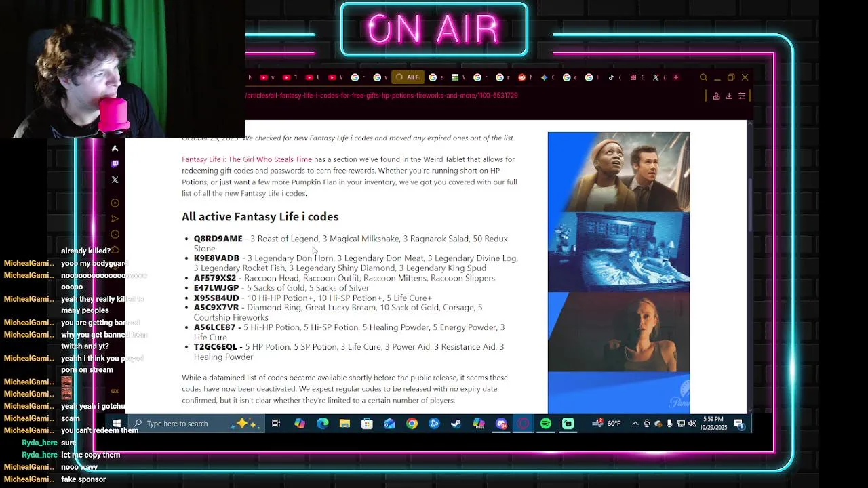868x488 pixels.
Task: Select the active 'All F...' browser tab
Action: [x=408, y=77]
